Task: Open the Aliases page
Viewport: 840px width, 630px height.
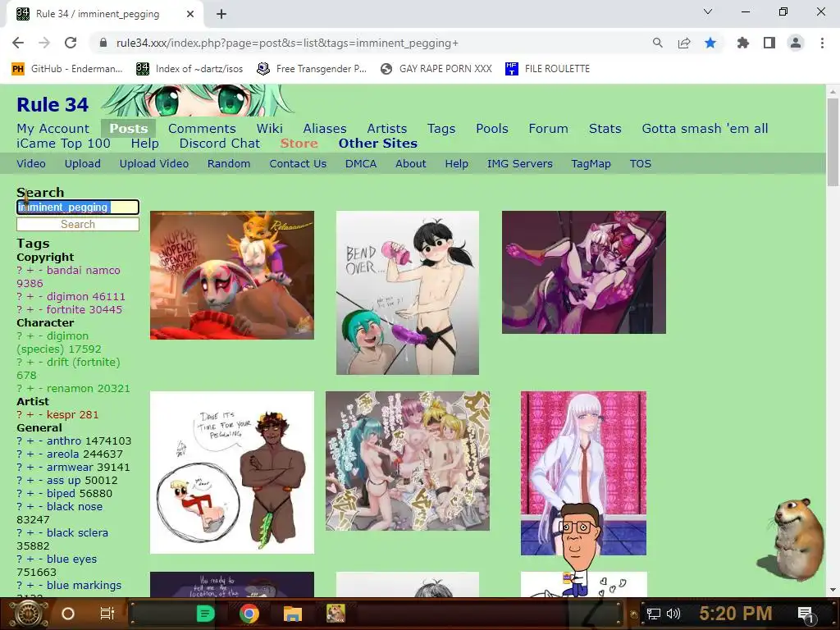Action: pyautogui.click(x=325, y=129)
